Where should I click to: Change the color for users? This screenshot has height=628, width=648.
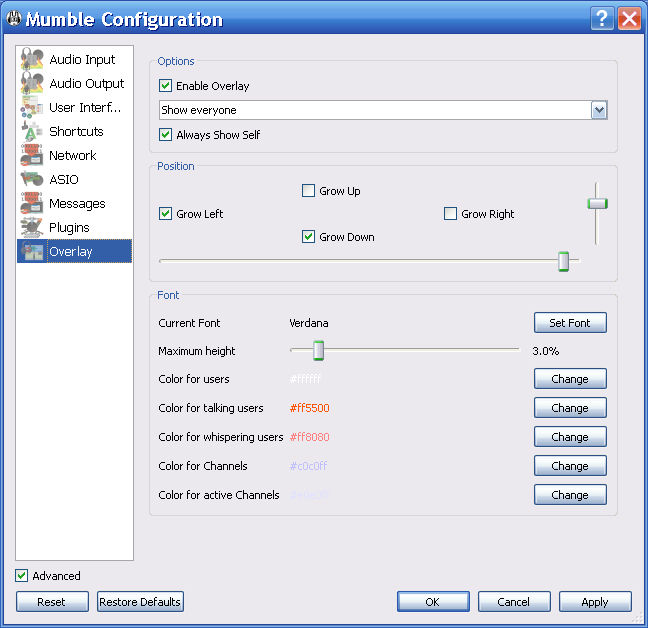[x=570, y=379]
